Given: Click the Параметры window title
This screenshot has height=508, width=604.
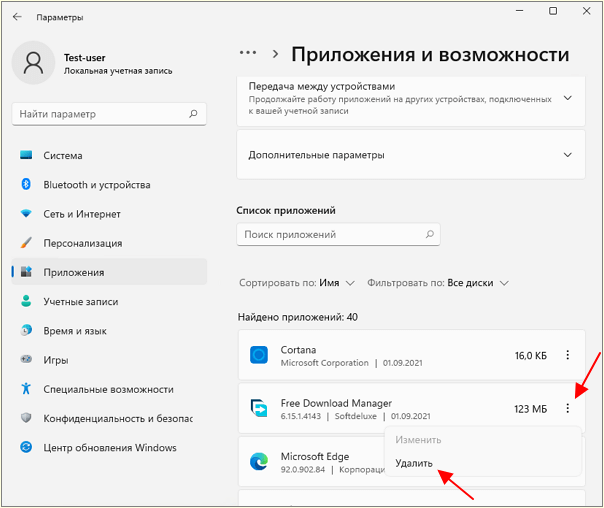Looking at the screenshot, I should coord(60,17).
